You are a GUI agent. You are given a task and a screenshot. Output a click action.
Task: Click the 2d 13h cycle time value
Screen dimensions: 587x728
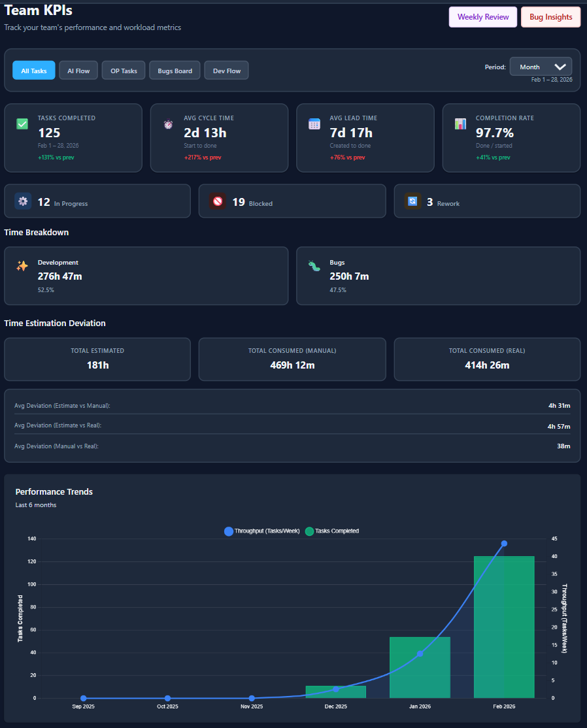coord(205,133)
